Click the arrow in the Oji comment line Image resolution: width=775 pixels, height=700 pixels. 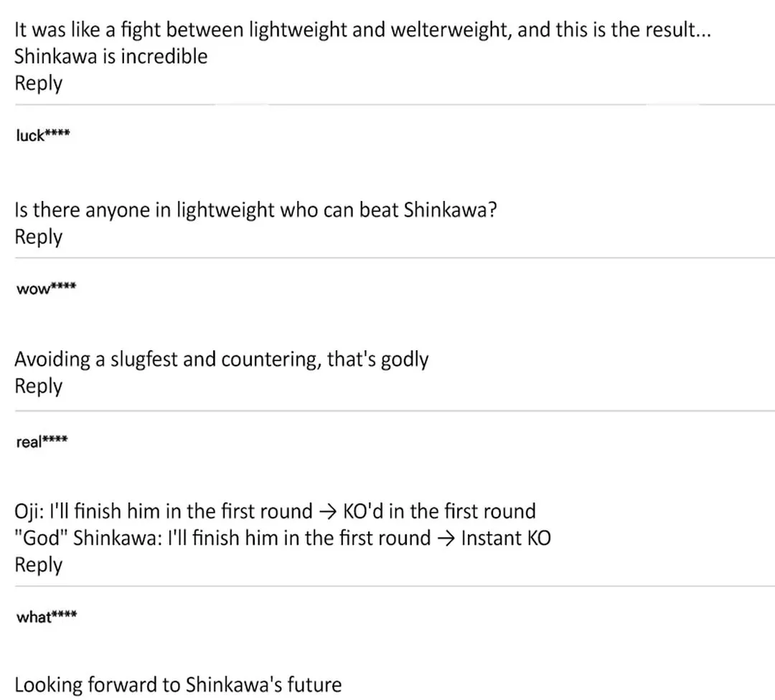328,512
